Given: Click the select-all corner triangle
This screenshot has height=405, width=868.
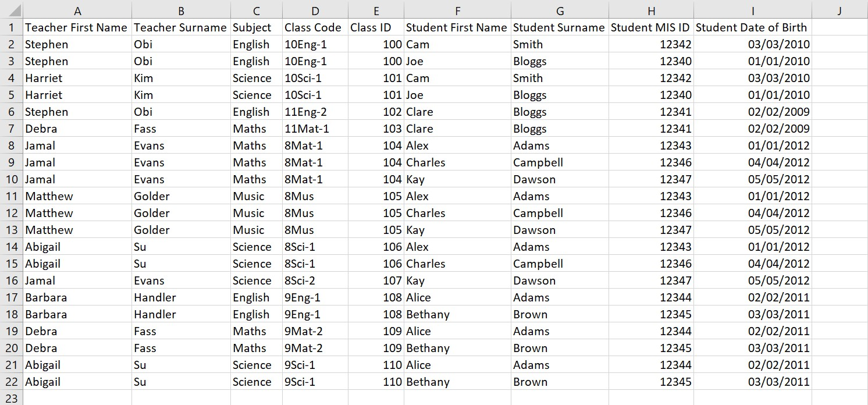Looking at the screenshot, I should pos(12,10).
